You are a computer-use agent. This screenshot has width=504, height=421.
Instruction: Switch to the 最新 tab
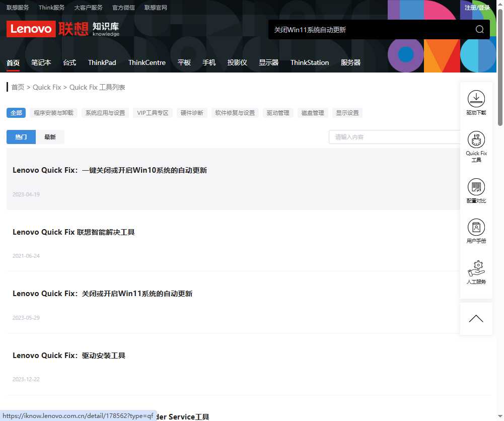(50, 137)
